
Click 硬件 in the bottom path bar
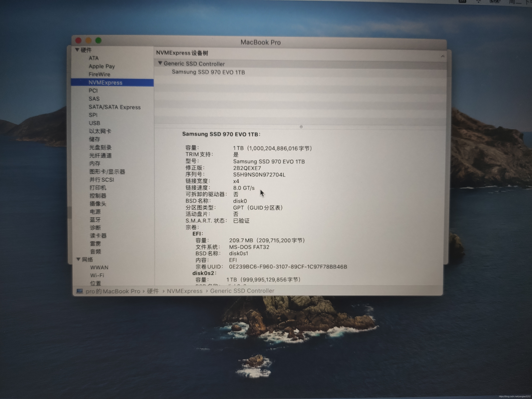coord(153,291)
